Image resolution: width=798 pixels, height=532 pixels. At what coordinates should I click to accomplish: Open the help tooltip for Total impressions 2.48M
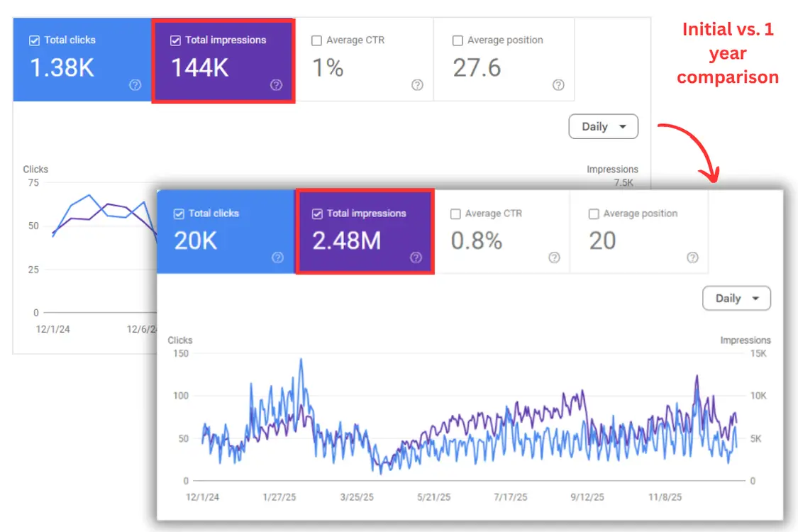pos(415,257)
